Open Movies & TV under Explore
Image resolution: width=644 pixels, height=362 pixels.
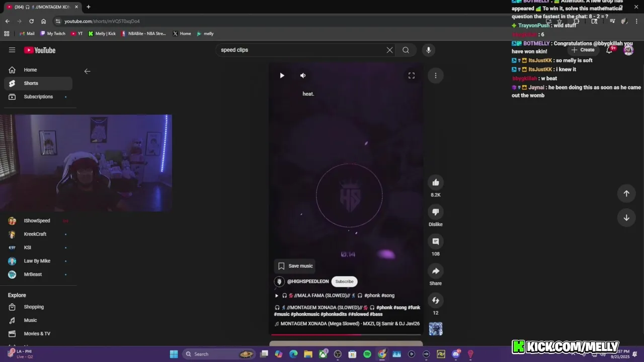click(38, 334)
